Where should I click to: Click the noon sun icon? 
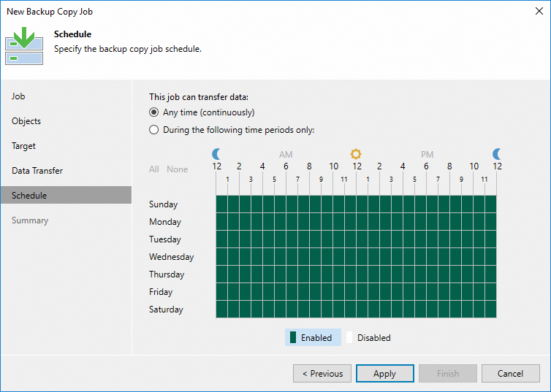[x=356, y=153]
